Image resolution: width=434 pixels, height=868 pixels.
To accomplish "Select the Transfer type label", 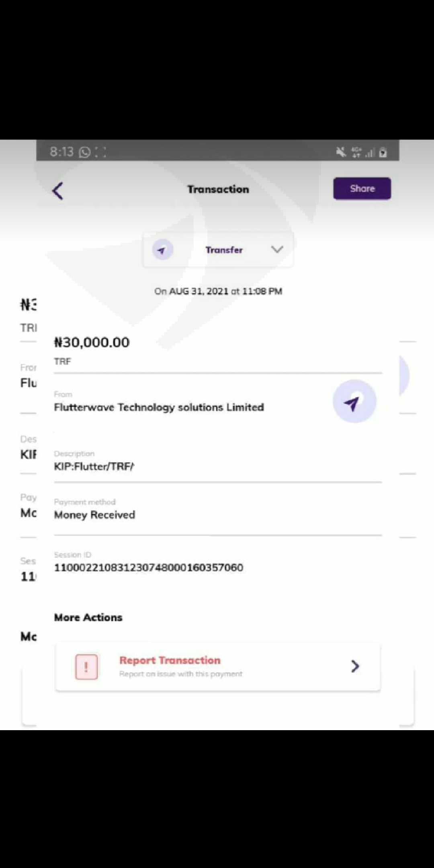I will click(224, 250).
